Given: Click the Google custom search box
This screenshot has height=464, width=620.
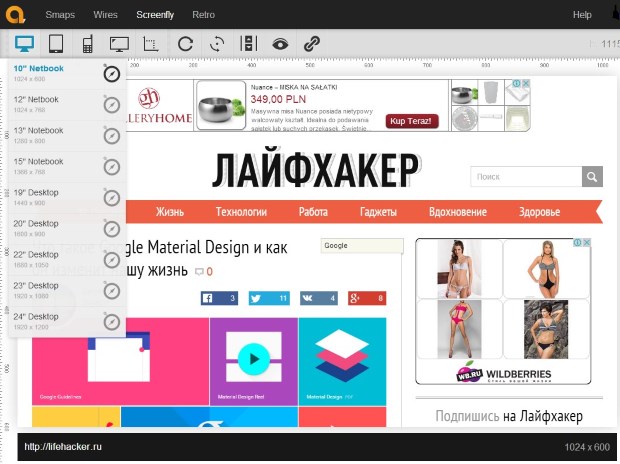Looking at the screenshot, I should point(362,246).
